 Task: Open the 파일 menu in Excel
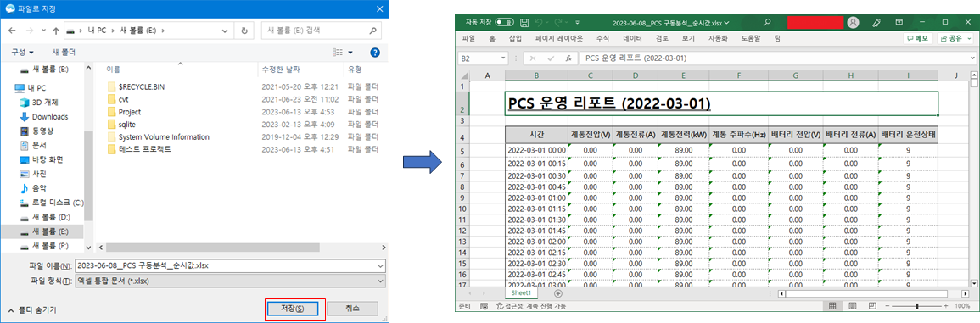(468, 39)
